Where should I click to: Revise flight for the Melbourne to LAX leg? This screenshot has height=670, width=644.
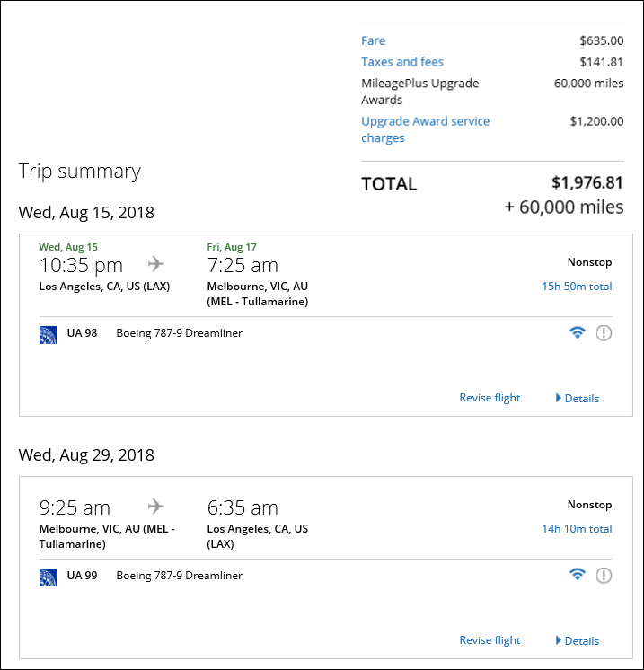tap(490, 640)
